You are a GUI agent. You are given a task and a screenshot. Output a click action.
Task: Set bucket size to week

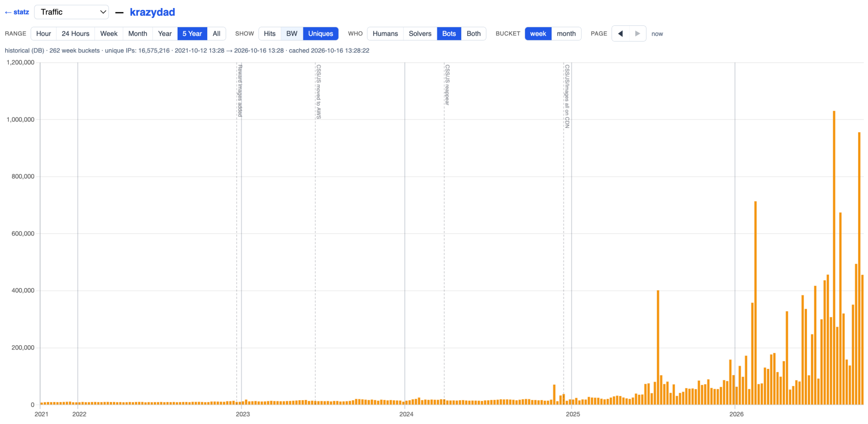538,34
